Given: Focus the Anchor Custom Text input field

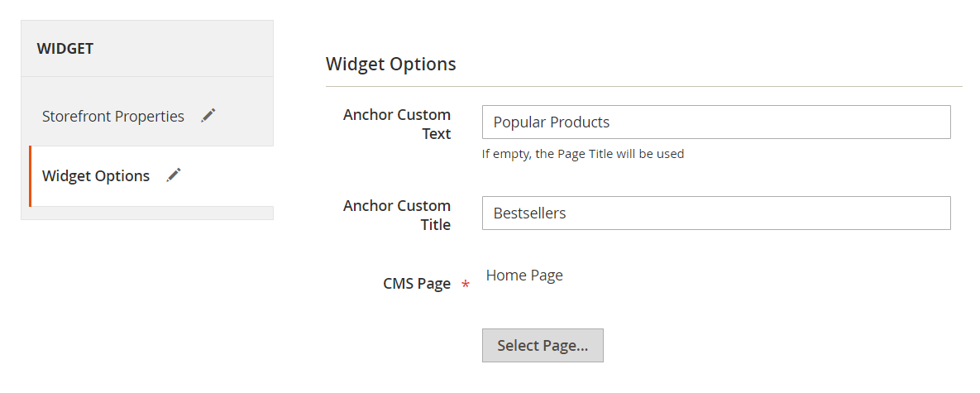Looking at the screenshot, I should pyautogui.click(x=715, y=122).
